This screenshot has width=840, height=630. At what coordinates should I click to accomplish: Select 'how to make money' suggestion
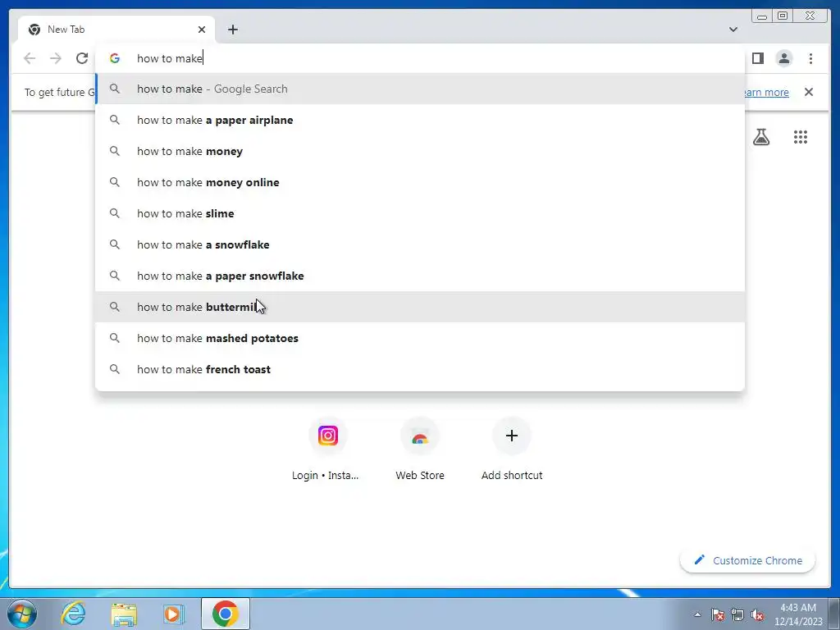(x=420, y=151)
